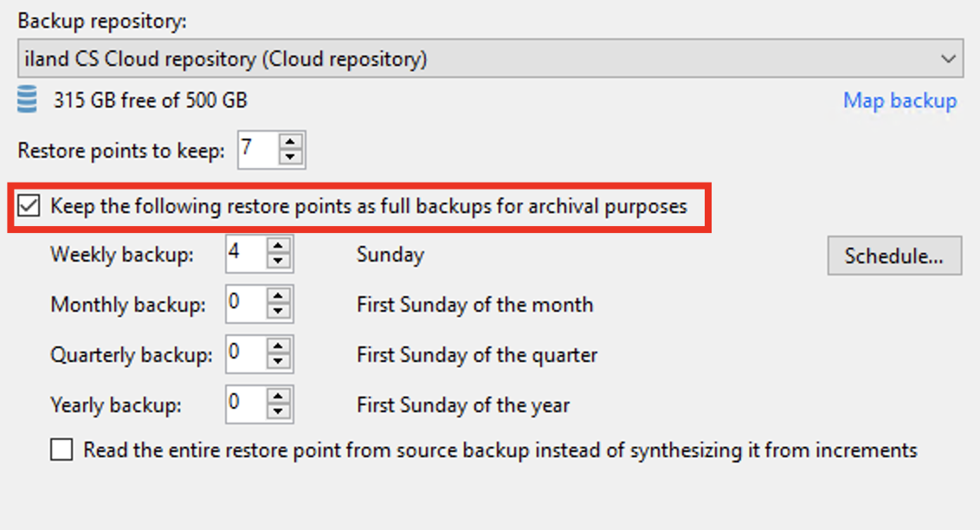980x530 pixels.
Task: Open the Schedule settings button
Action: pyautogui.click(x=893, y=255)
